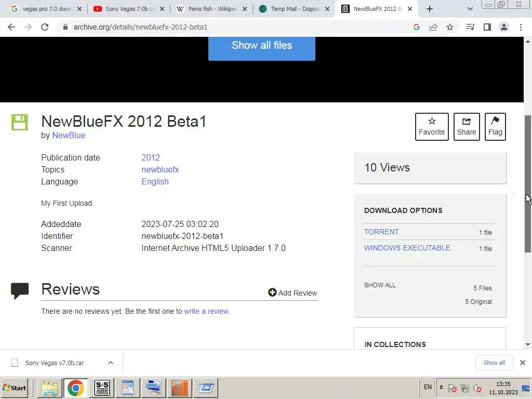Click the 10 Views counter
Screen dimensions: 532x399
pyautogui.click(x=387, y=168)
